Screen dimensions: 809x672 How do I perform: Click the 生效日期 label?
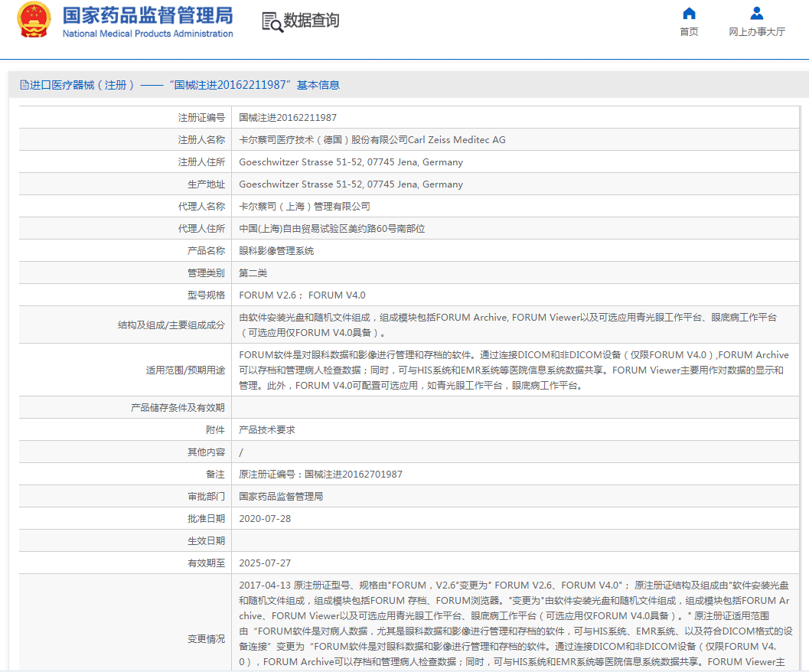(x=206, y=541)
